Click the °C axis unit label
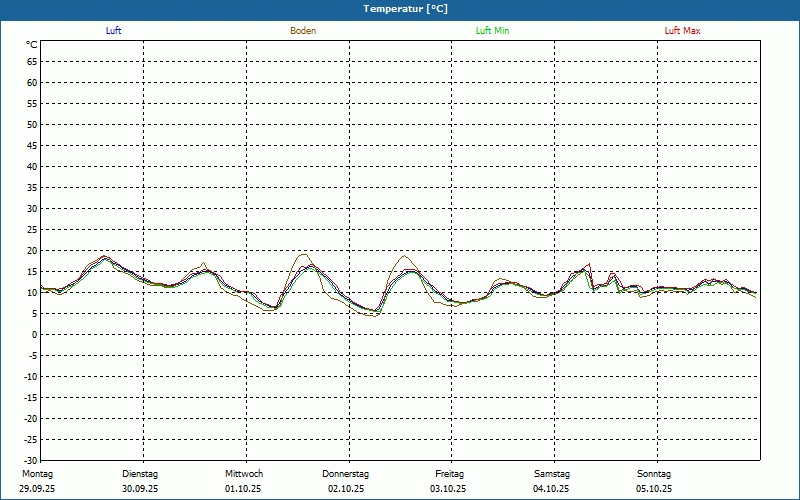This screenshot has height=500, width=800. click(x=32, y=45)
